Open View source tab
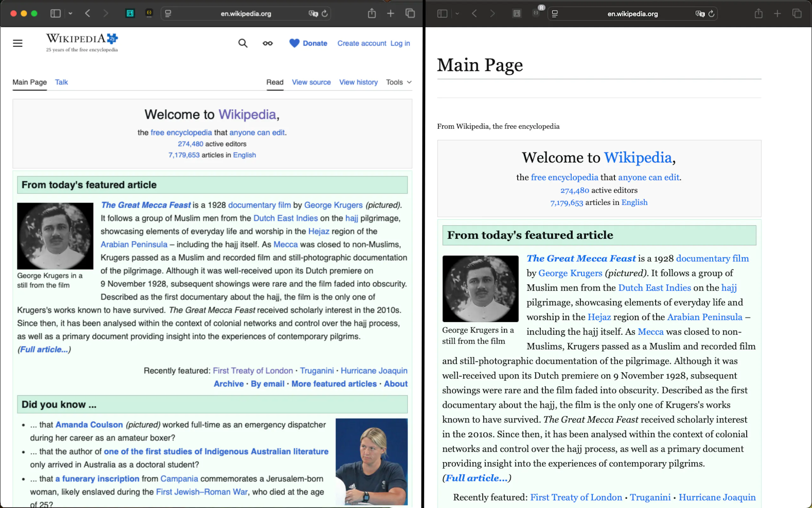812x508 pixels. (311, 82)
